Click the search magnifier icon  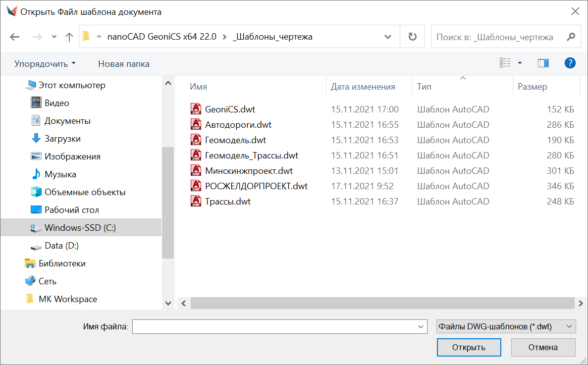[x=571, y=37]
